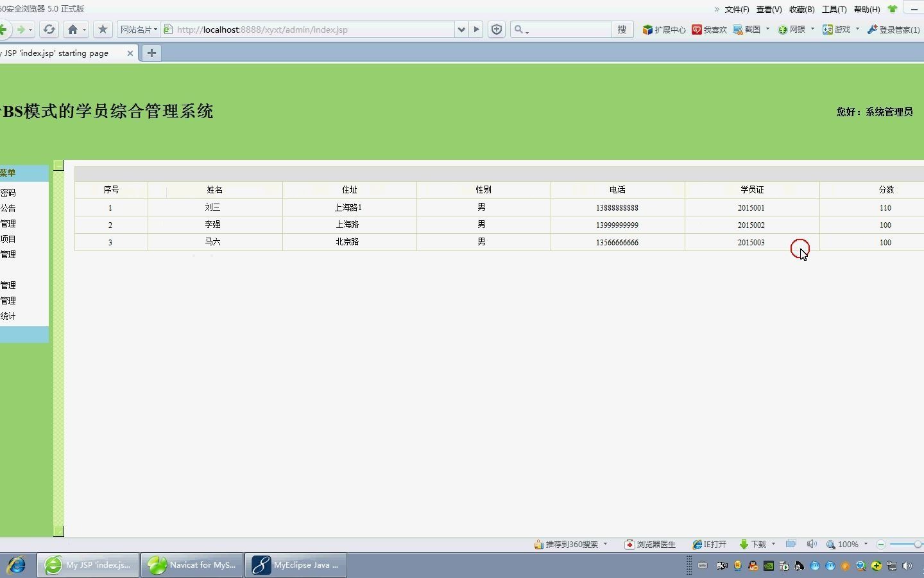Select the name cell 李强

click(x=212, y=225)
